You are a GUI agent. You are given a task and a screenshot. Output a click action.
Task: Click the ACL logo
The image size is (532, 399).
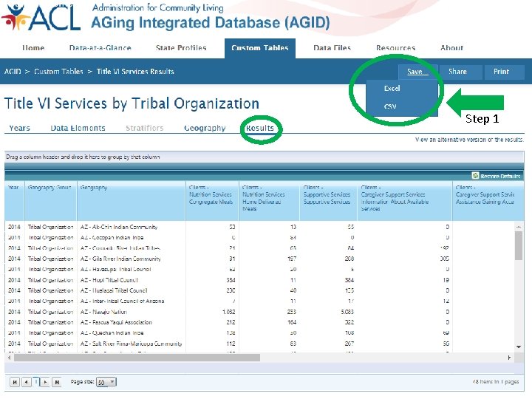click(41, 16)
